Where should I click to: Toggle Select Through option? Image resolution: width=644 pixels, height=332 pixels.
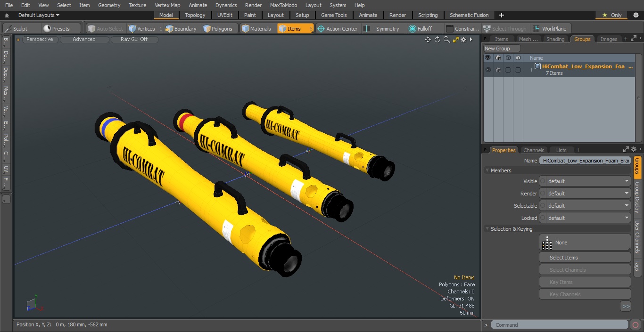(505, 29)
